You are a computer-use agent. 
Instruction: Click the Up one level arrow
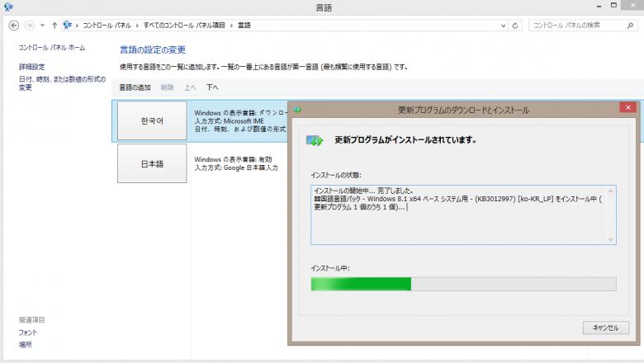tap(54, 26)
